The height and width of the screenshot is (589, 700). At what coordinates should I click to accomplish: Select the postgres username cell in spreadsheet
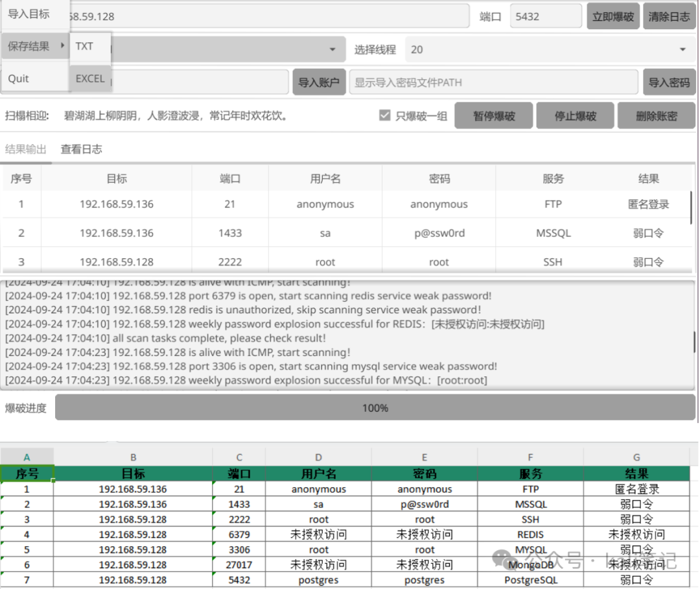point(318,580)
